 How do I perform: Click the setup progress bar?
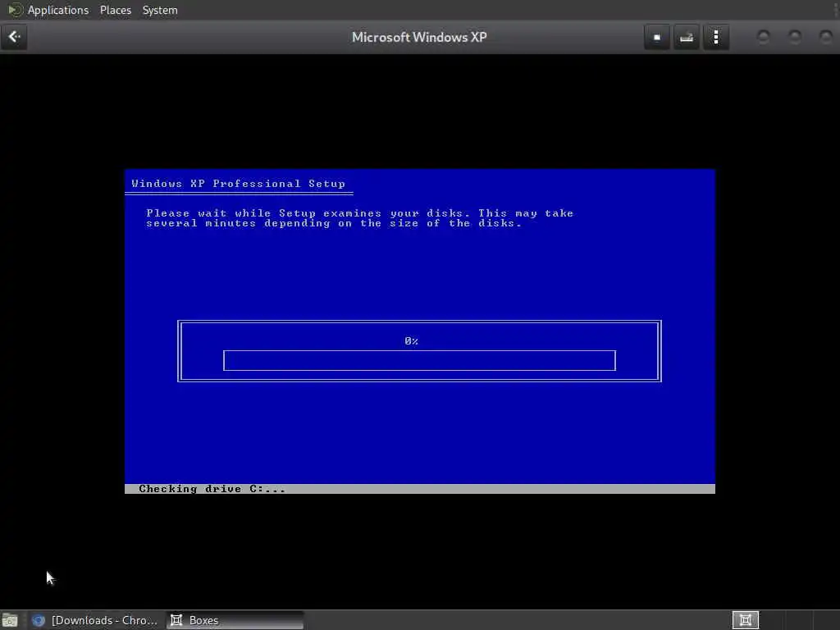(419, 361)
